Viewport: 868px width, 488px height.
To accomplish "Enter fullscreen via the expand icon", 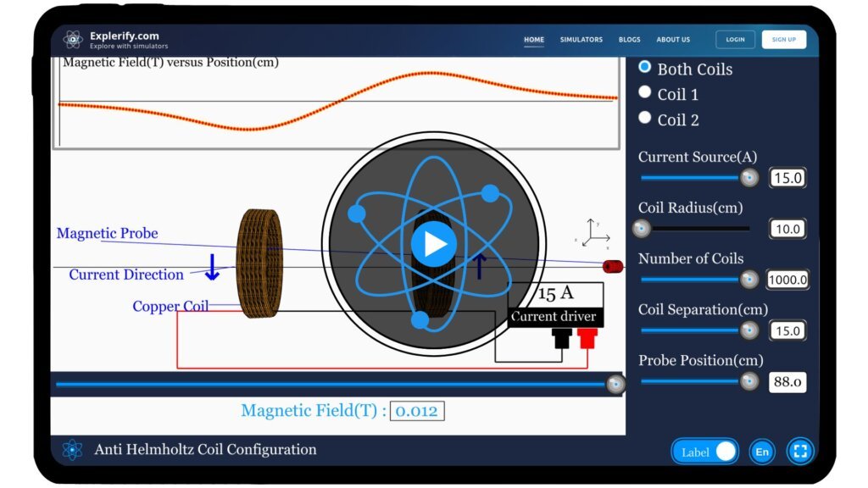I will click(799, 452).
